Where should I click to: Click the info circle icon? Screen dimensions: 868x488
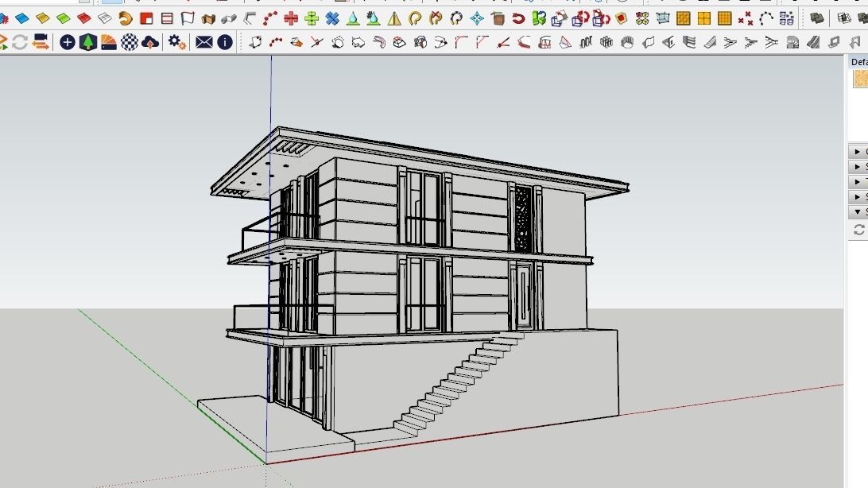coord(225,42)
